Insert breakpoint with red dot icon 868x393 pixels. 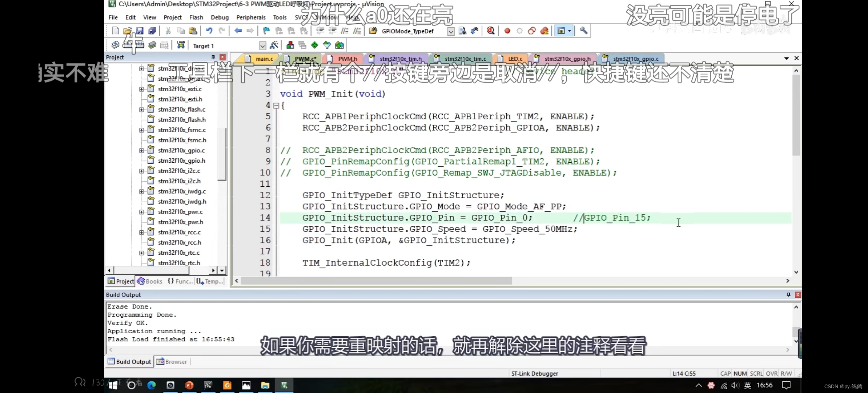507,31
